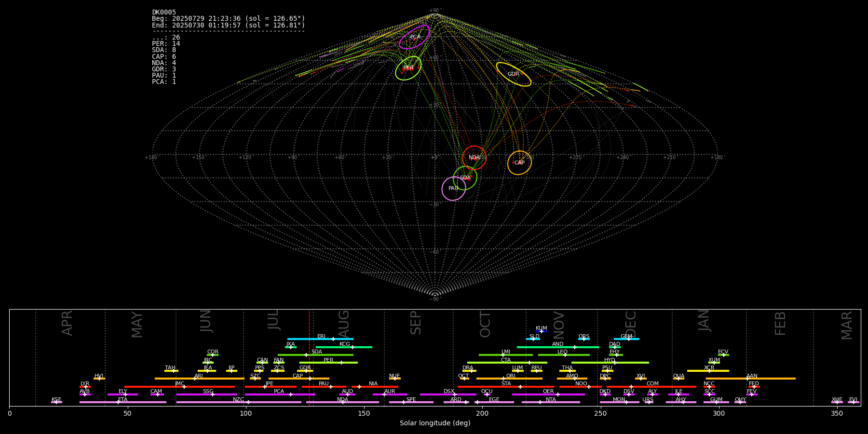Click the ETA shower bar in timeline
Screen dimensions: 868x434
click(123, 402)
